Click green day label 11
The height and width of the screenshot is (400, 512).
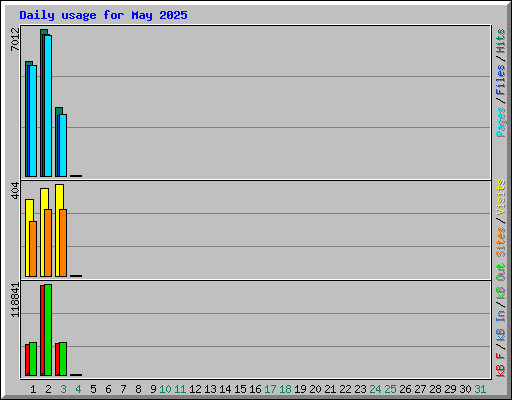tap(180, 389)
